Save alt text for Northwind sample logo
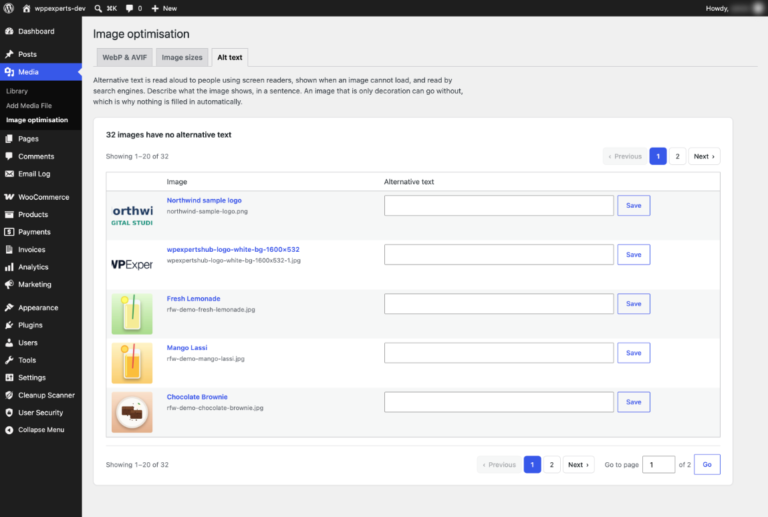768x517 pixels. tap(633, 206)
